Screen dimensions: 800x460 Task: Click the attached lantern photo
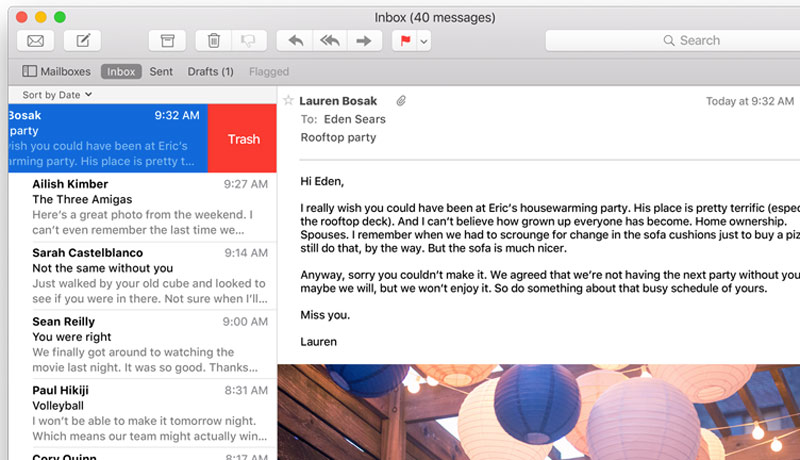pyautogui.click(x=539, y=412)
